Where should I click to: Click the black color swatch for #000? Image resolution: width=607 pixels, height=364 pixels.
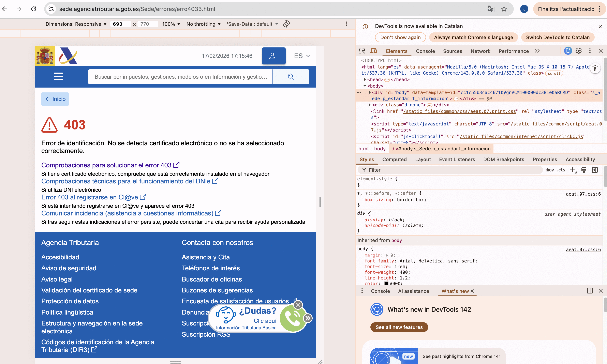coord(386,283)
